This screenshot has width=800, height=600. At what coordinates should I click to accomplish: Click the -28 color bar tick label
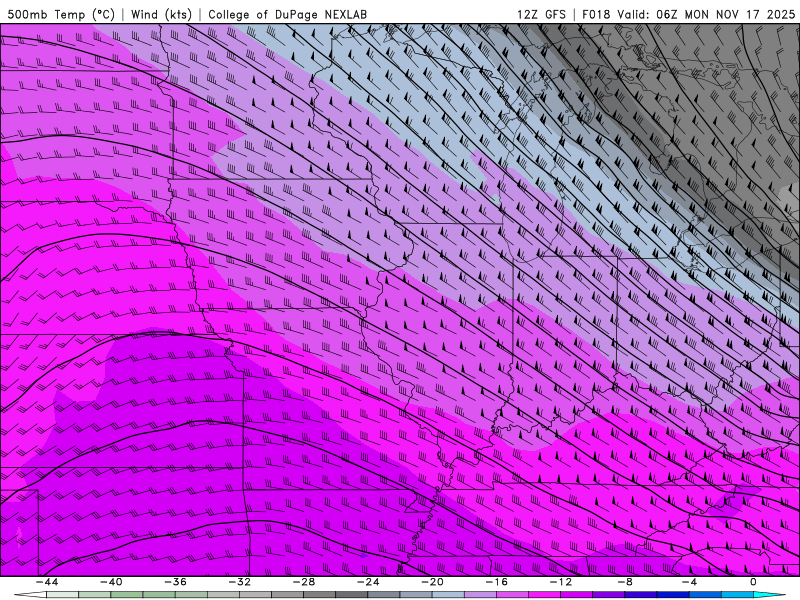tap(304, 582)
